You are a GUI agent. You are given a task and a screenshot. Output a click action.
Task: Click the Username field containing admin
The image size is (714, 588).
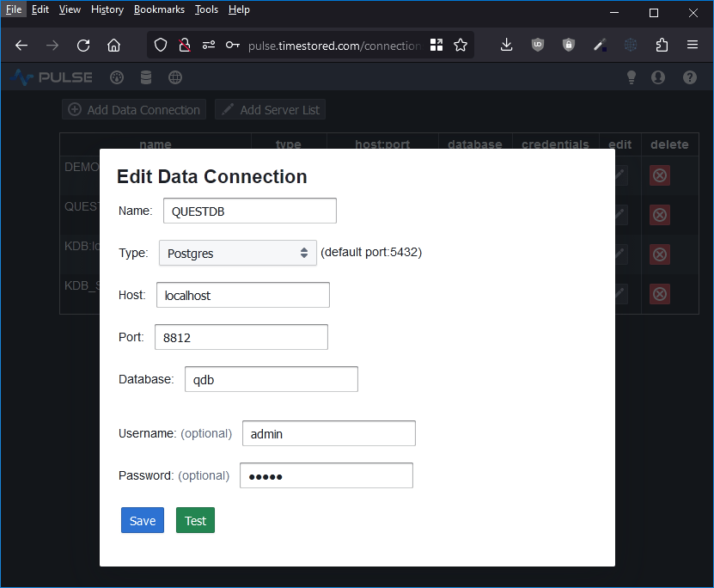[328, 433]
